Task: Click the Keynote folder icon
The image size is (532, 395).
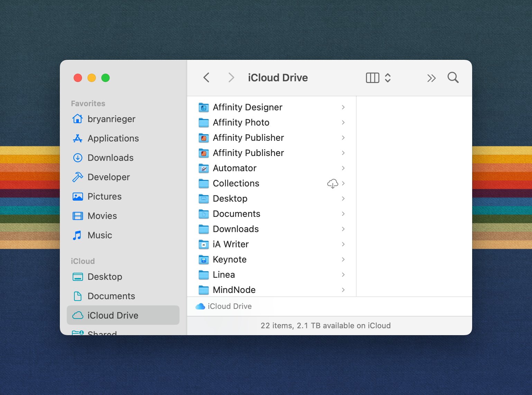Action: tap(204, 259)
